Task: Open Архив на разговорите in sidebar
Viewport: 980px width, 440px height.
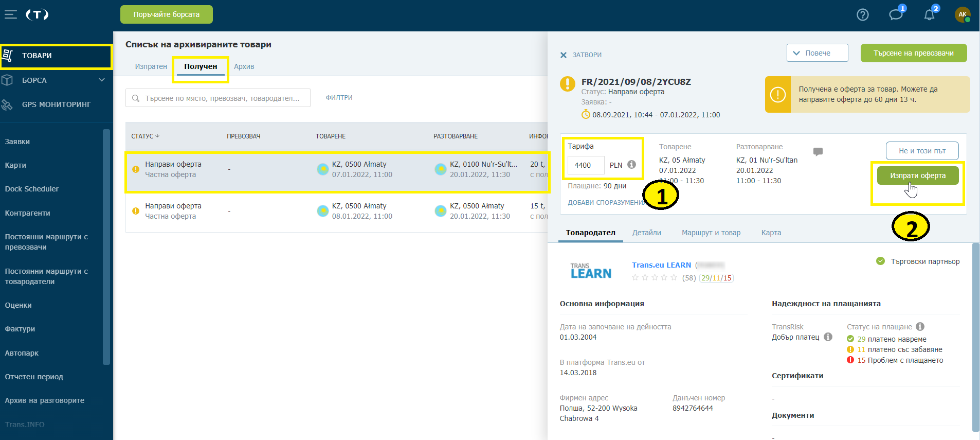Action: (x=45, y=400)
